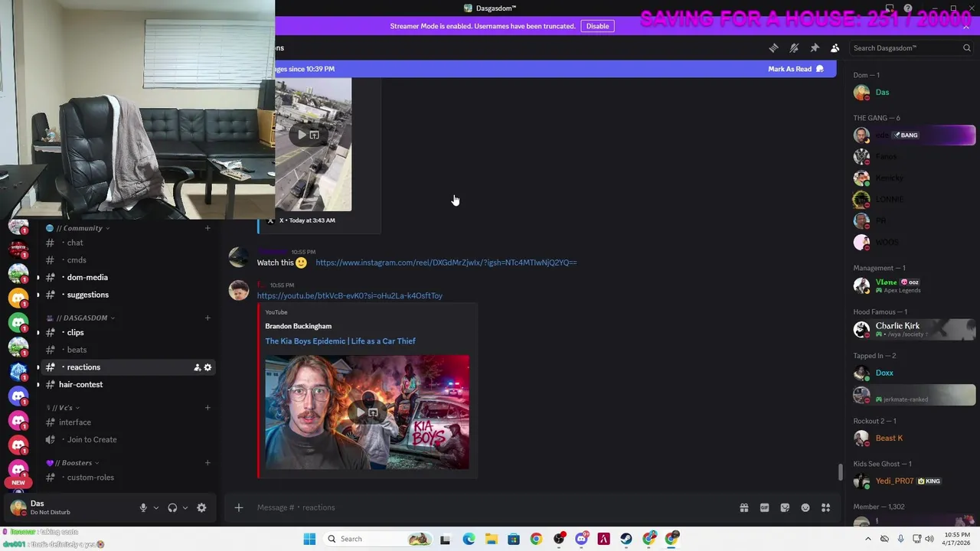980x551 pixels.
Task: Open the GIF picker icon
Action: pyautogui.click(x=764, y=507)
